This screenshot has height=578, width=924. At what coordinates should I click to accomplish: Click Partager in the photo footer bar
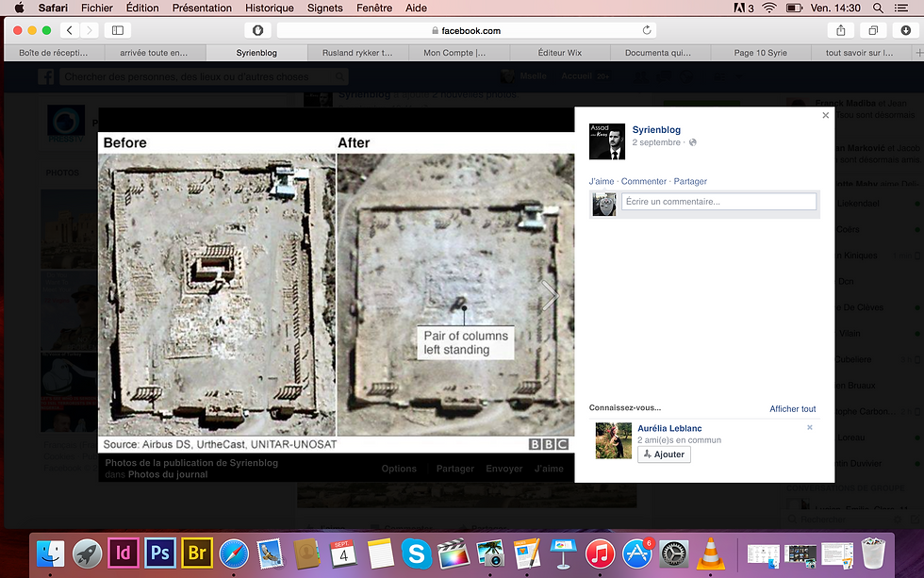(454, 469)
